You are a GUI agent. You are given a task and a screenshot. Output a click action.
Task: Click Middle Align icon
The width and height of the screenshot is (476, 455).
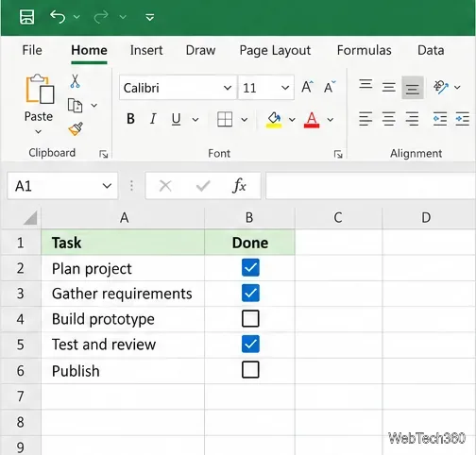coord(389,87)
